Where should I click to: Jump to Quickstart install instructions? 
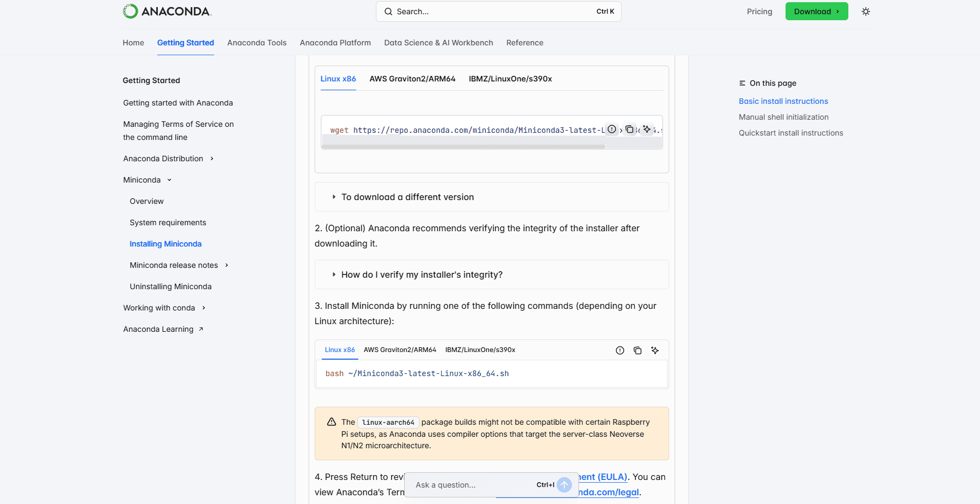coord(791,133)
